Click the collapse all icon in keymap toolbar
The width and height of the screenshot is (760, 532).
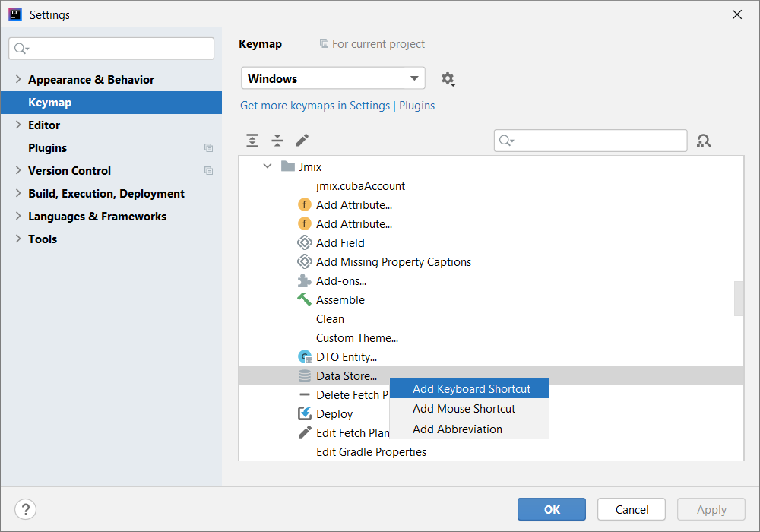tap(277, 141)
